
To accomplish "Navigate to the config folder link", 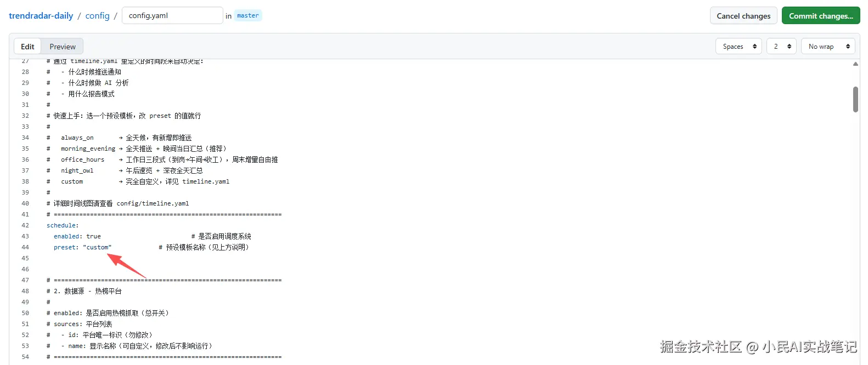I will 97,16.
